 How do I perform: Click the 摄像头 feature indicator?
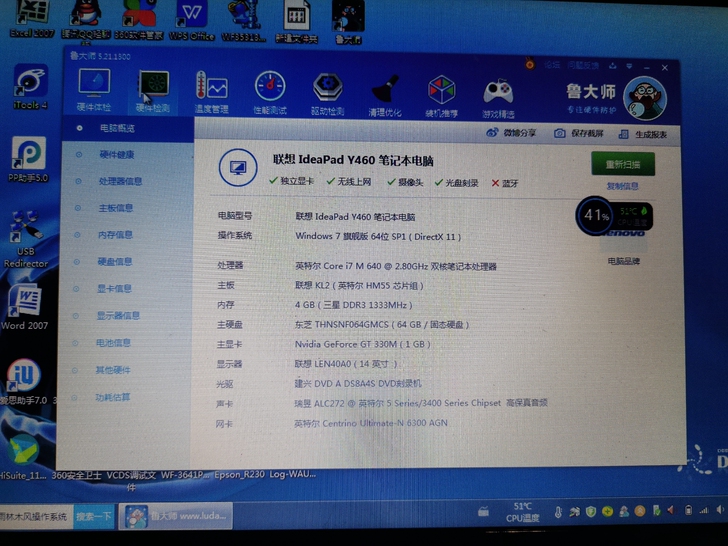[x=405, y=182]
